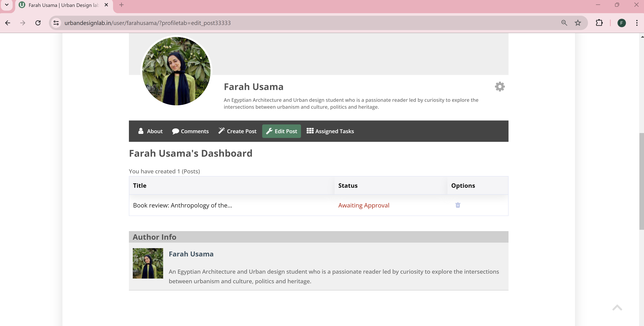644x326 pixels.
Task: Expand the tab search dropdown arrow
Action: 7,5
